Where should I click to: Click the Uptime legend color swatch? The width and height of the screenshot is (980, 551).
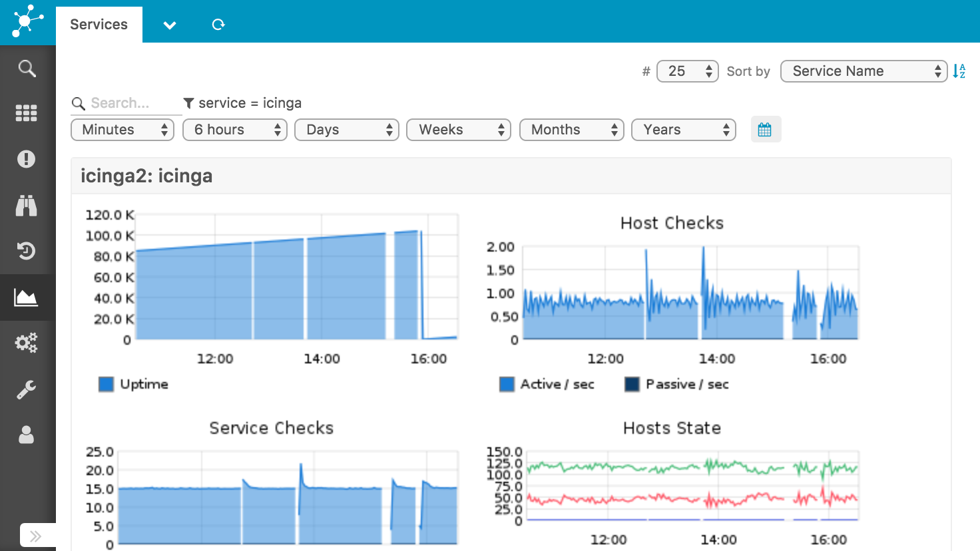pyautogui.click(x=107, y=384)
